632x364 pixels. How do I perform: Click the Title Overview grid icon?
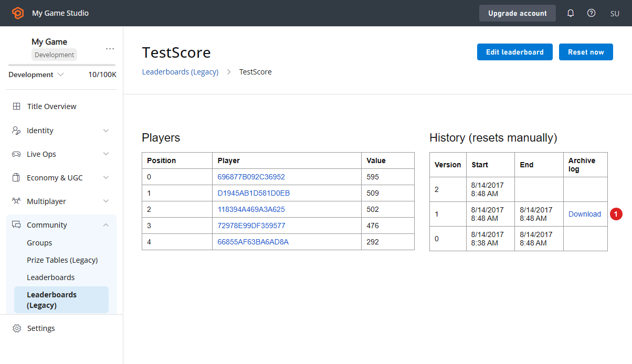[16, 106]
